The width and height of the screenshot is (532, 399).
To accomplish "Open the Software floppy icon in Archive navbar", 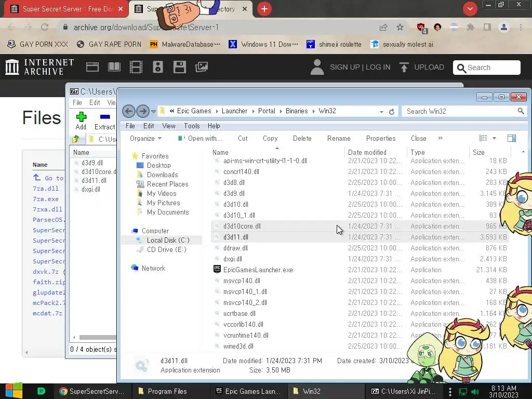I will [179, 67].
